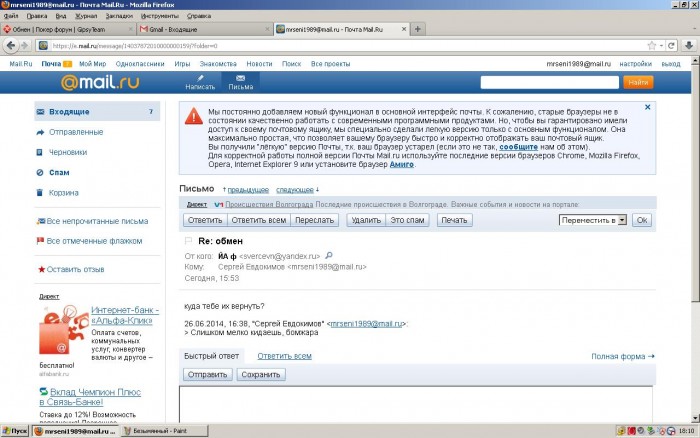
Task: Click the orange Найти search button
Action: 638,82
